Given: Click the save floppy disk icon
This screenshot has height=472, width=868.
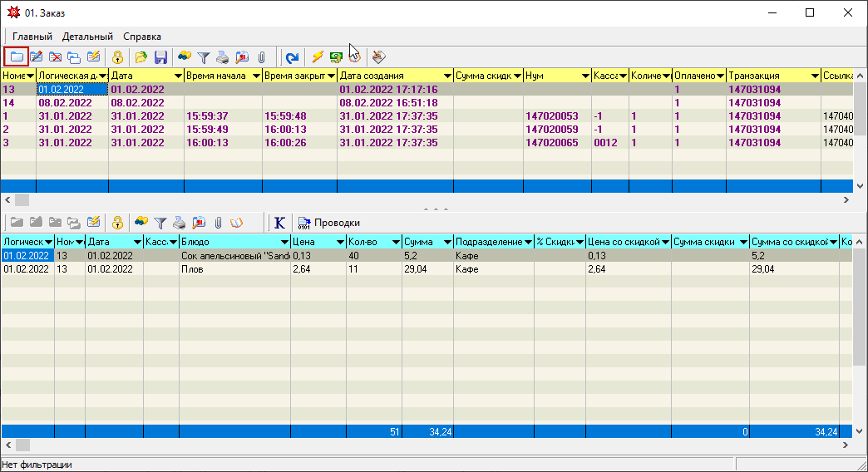Looking at the screenshot, I should click(x=161, y=57).
